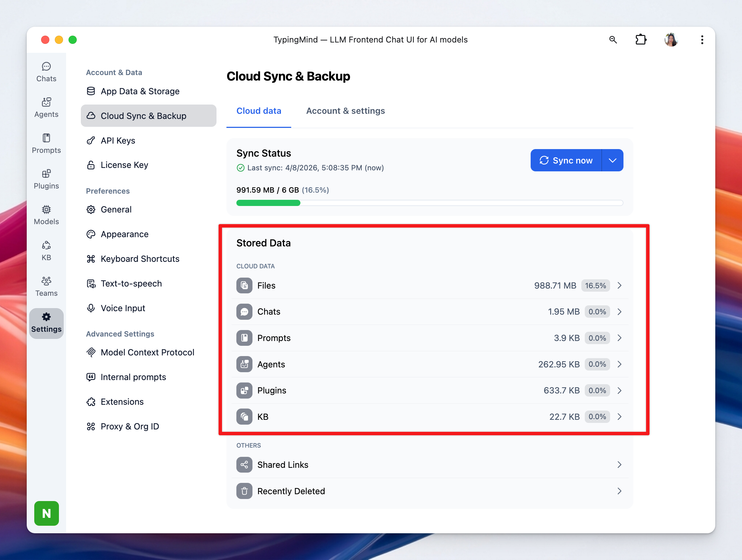Open the Shared Links row chevron
Image resolution: width=742 pixels, height=560 pixels.
coord(619,465)
